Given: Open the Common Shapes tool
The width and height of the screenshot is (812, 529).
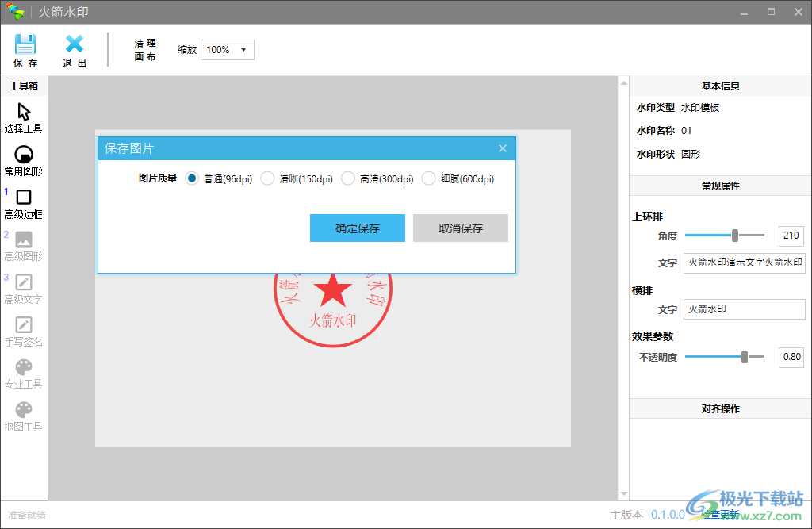Looking at the screenshot, I should pos(24,155).
